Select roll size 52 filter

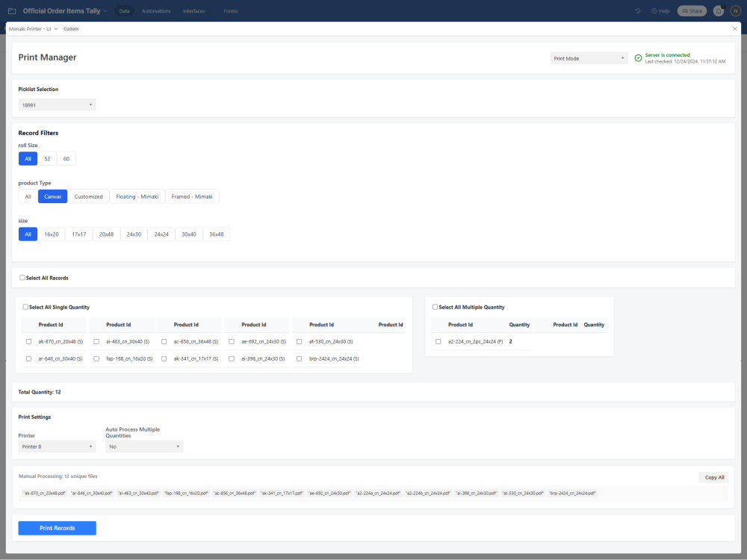(x=47, y=158)
